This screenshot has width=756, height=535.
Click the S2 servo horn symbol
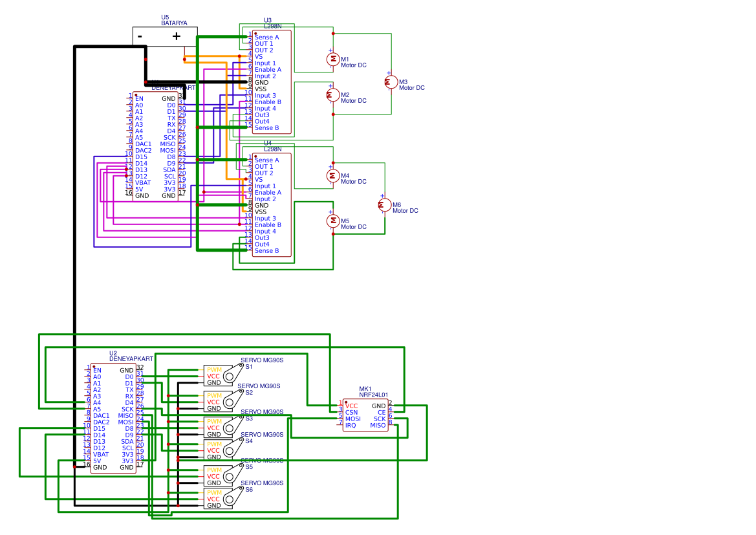[233, 399]
